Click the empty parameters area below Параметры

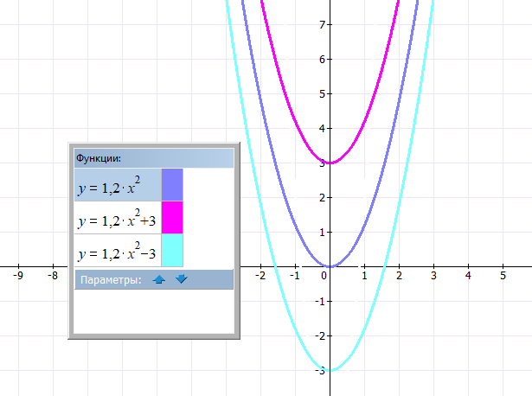pos(153,311)
